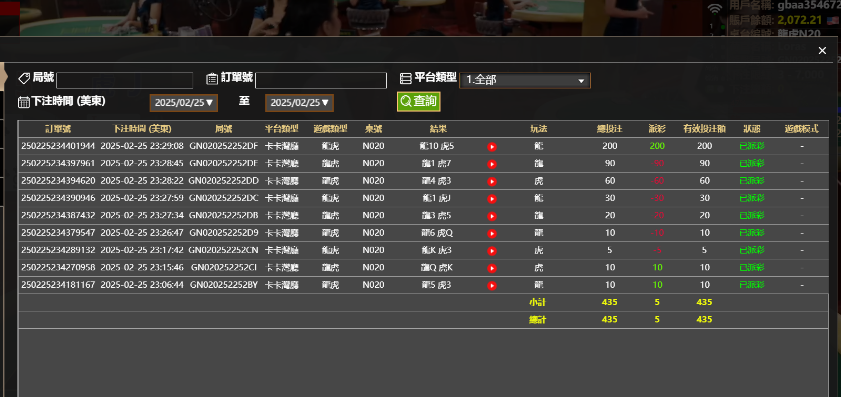The height and width of the screenshot is (397, 841).
Task: Select order number 250225234401944
Action: pos(58,146)
